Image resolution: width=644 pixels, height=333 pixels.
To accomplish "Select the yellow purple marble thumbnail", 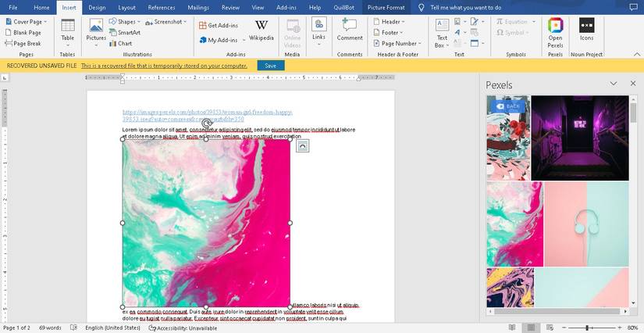I will click(511, 288).
